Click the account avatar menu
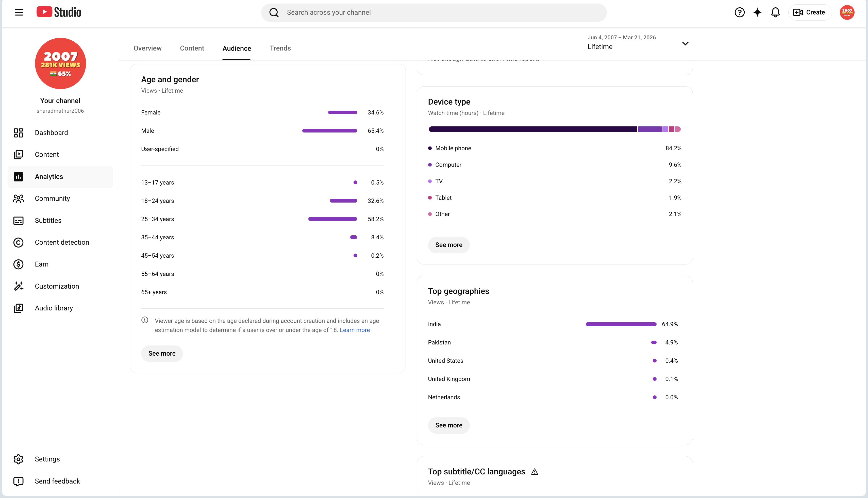This screenshot has height=498, width=868. [x=847, y=13]
